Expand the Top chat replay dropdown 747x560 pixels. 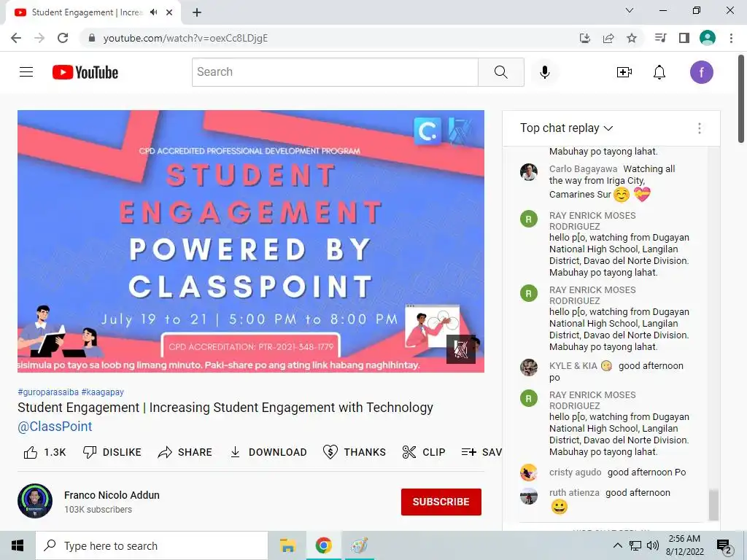coord(566,128)
